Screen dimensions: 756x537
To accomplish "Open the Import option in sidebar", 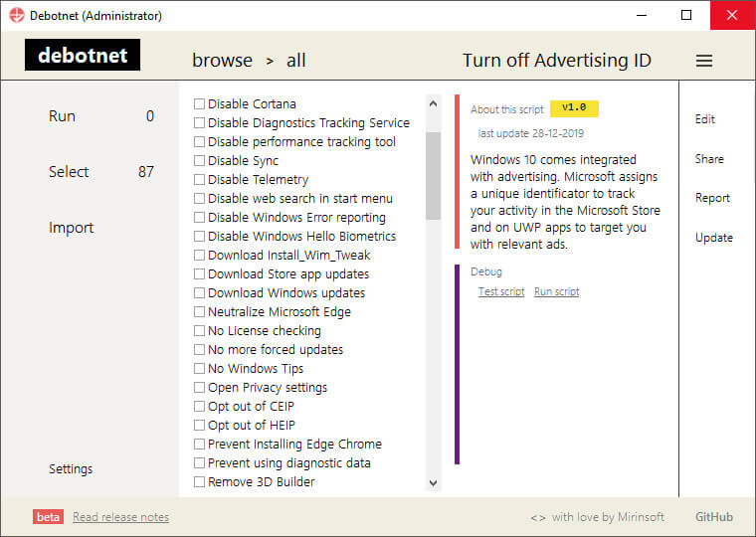I will [x=72, y=228].
